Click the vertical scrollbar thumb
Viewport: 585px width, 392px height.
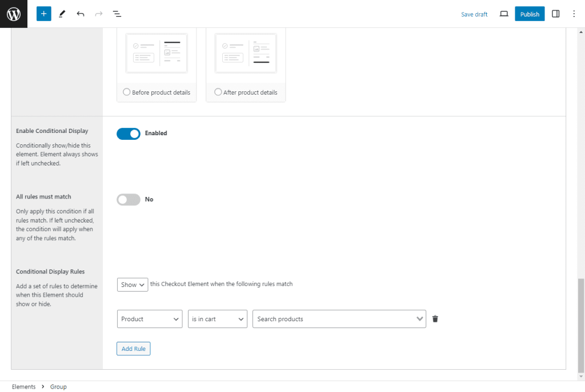point(581,325)
